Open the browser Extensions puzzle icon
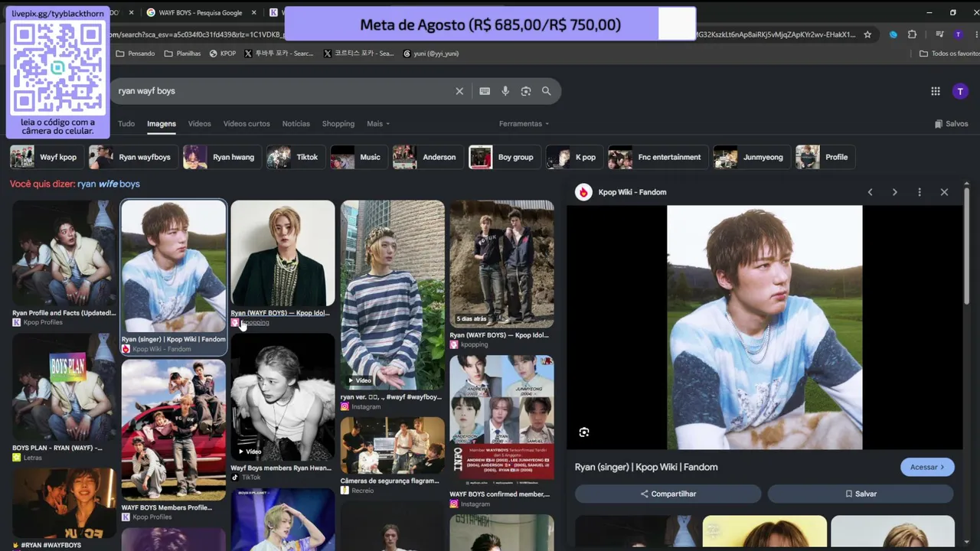This screenshot has width=980, height=551. [912, 34]
